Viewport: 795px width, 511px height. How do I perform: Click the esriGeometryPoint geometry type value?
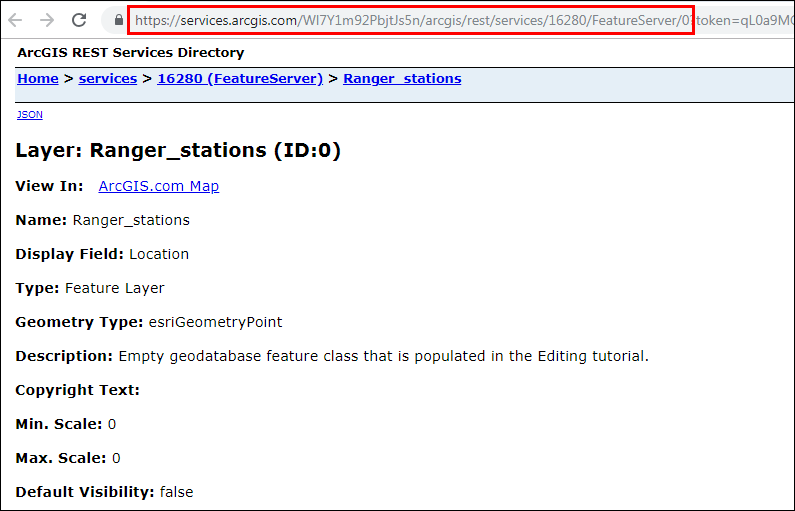[215, 322]
